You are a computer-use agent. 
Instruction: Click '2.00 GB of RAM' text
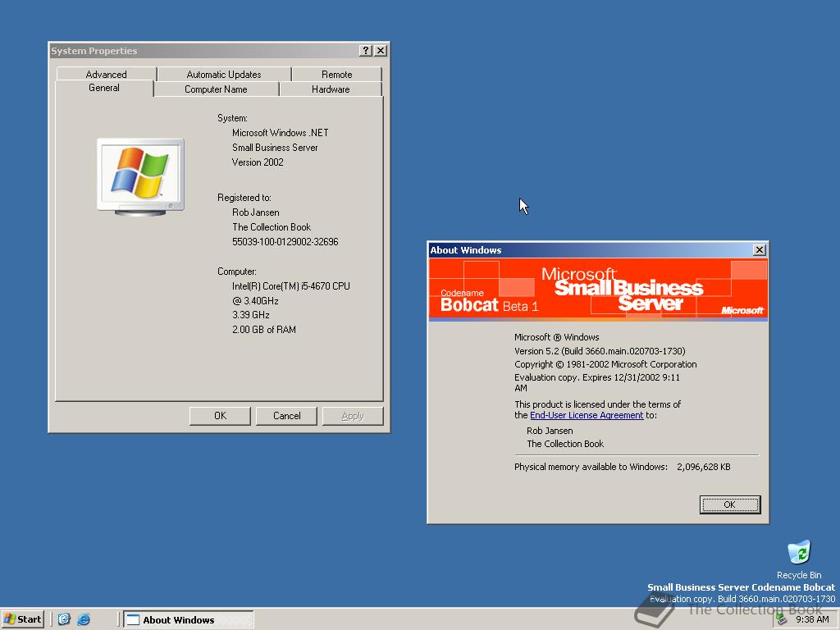tap(264, 330)
